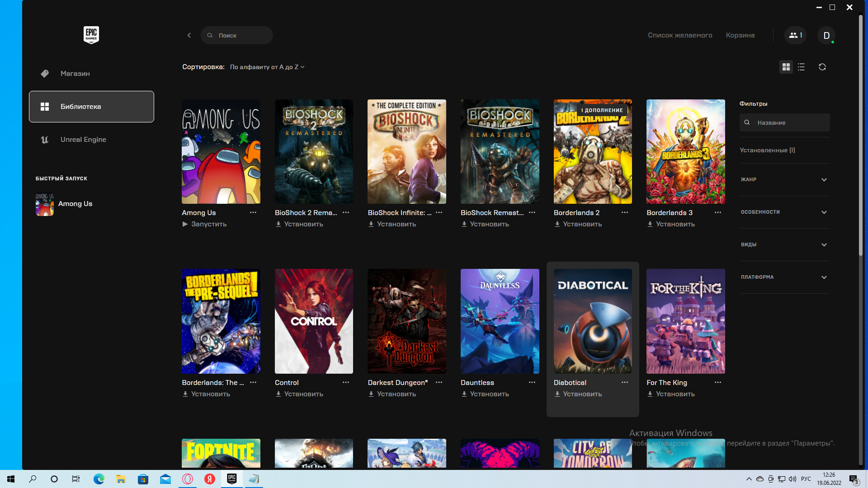
Task: Open the Store section
Action: tap(91, 74)
